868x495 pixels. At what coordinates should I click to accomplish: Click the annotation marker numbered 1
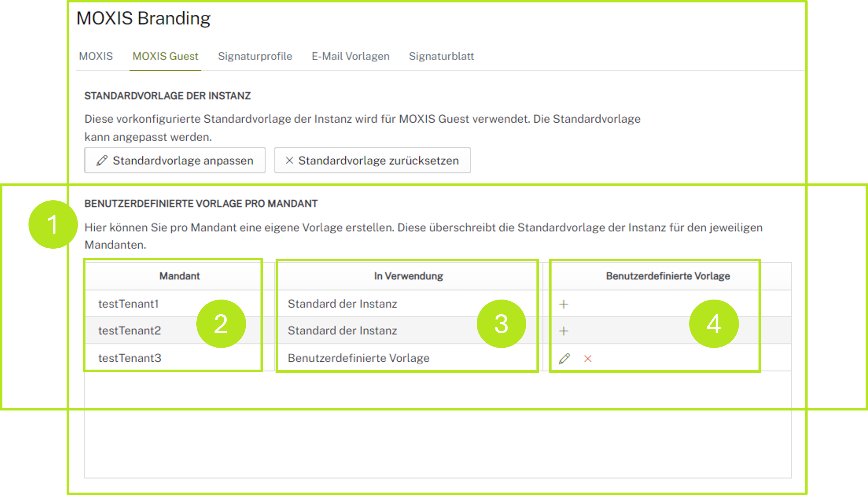(x=53, y=225)
